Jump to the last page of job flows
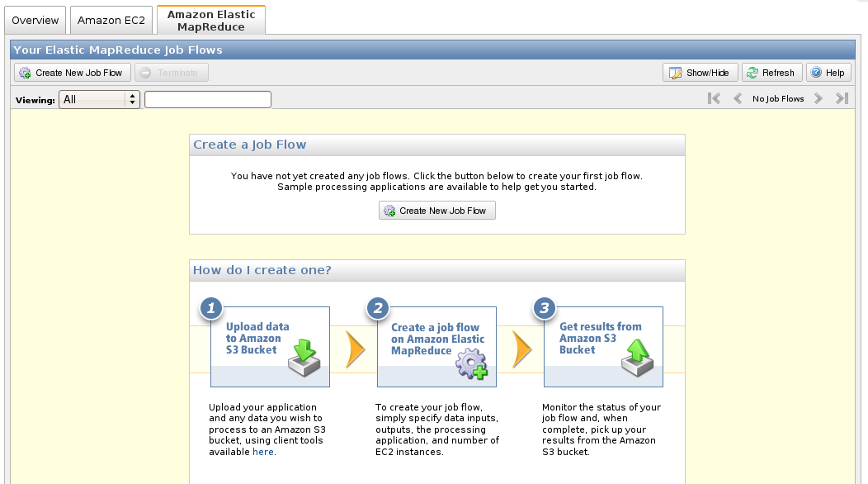868x484 pixels. (842, 98)
